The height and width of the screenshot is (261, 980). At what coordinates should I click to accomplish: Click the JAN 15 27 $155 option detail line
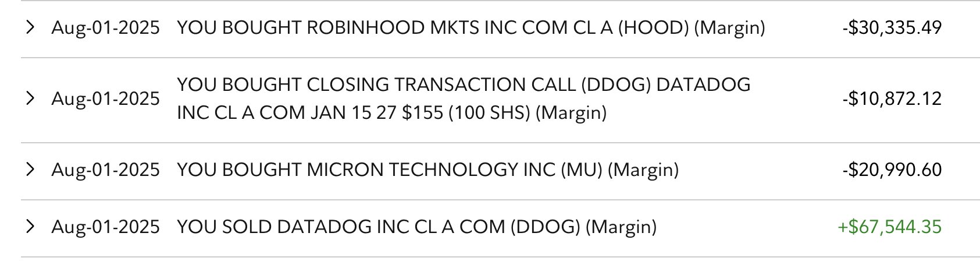point(361,112)
